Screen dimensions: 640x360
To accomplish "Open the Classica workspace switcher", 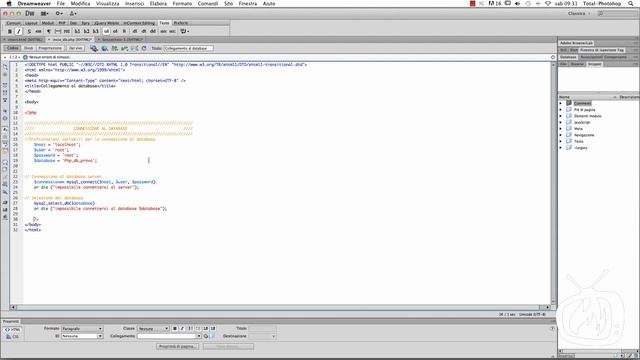I will pyautogui.click(x=579, y=13).
